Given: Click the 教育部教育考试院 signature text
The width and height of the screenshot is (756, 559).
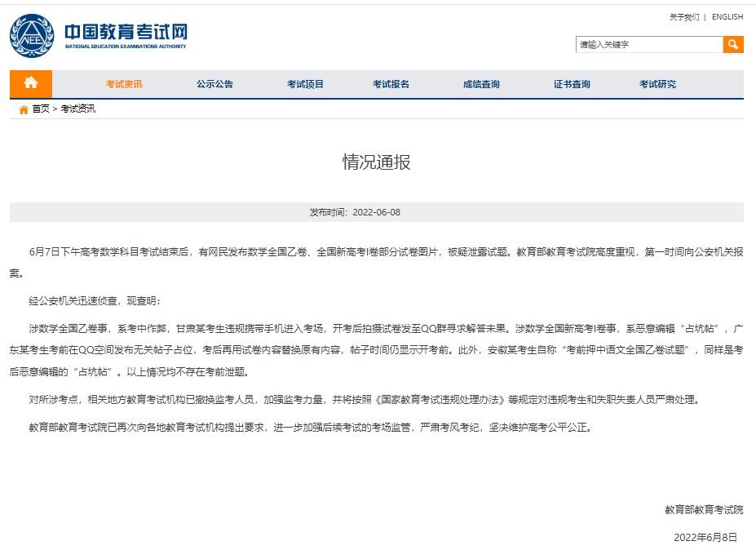Looking at the screenshot, I should [703, 510].
